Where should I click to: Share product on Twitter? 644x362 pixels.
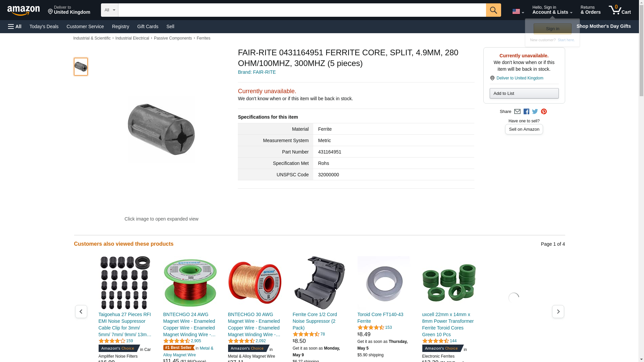[535, 112]
